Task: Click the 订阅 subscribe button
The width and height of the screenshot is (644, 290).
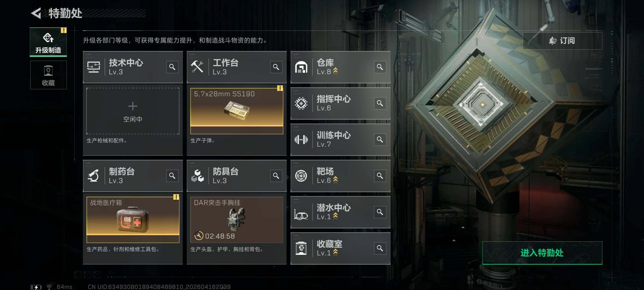Action: (562, 41)
